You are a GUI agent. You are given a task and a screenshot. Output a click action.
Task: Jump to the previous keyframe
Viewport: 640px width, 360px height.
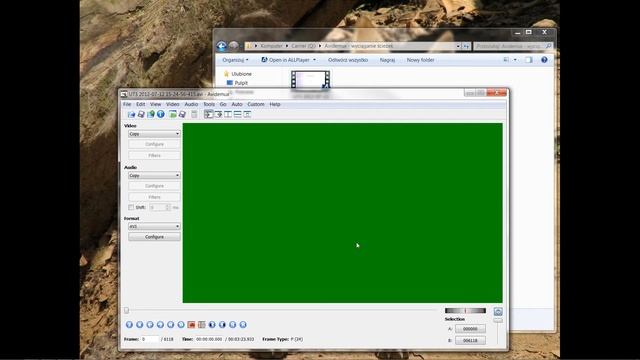[171, 324]
